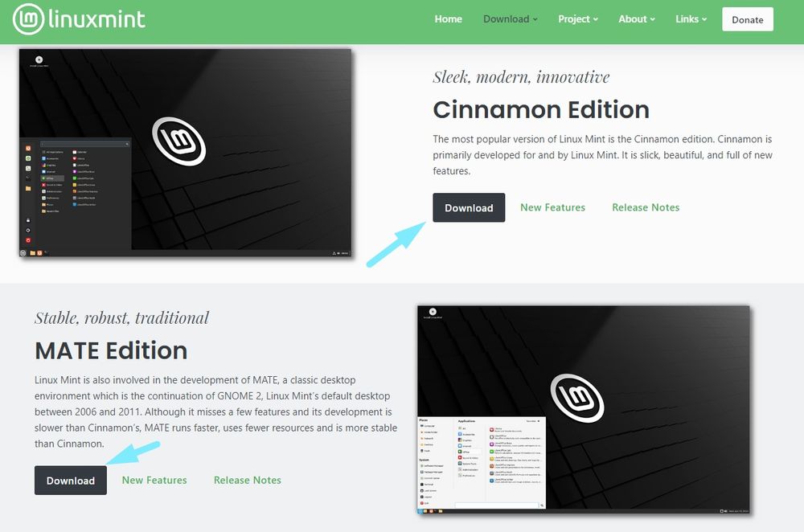Screen dimensions: 804x532
Task: Expand the About dropdown
Action: pos(636,18)
